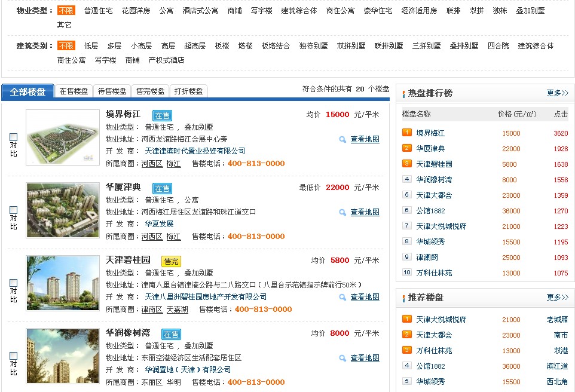Switch to the 打折楼盘 tab

pyautogui.click(x=189, y=91)
